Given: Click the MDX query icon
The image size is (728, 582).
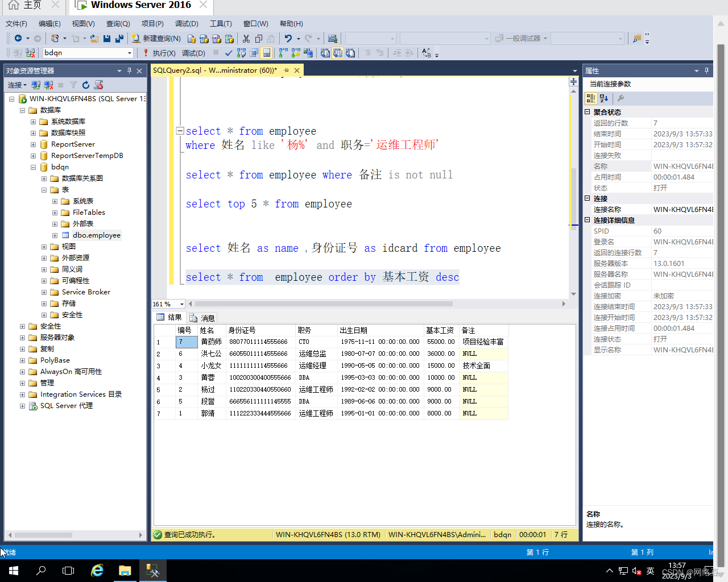Looking at the screenshot, I should click(x=204, y=38).
